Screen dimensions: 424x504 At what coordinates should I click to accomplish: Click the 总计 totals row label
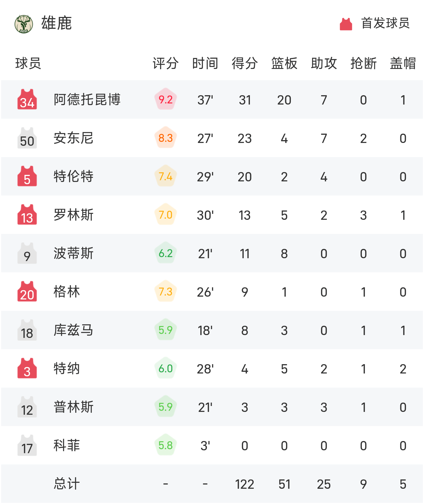67,484
